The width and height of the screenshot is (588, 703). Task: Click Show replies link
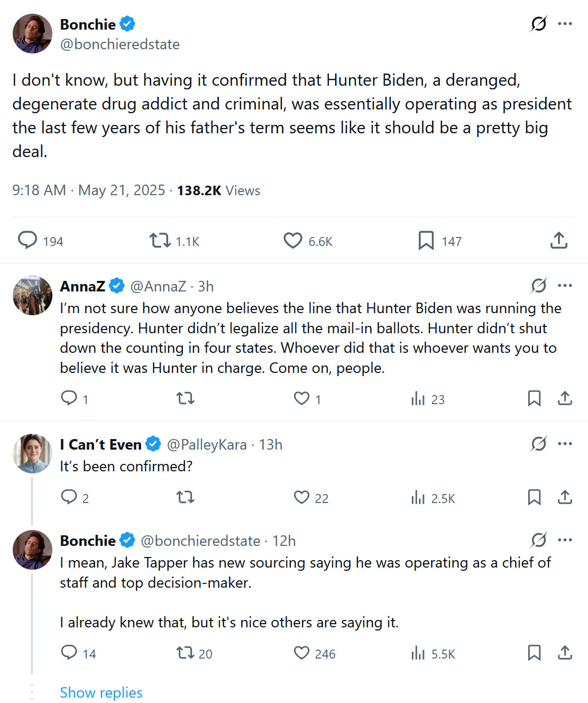pos(101,692)
